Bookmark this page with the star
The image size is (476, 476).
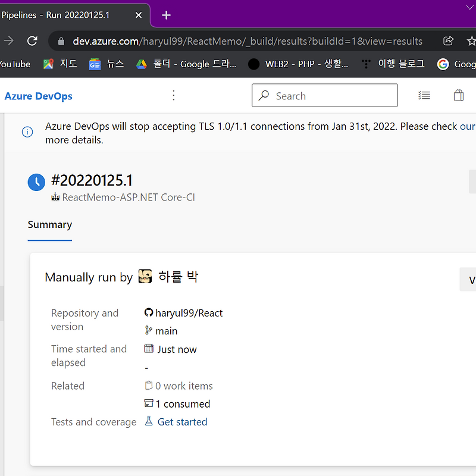point(471,40)
